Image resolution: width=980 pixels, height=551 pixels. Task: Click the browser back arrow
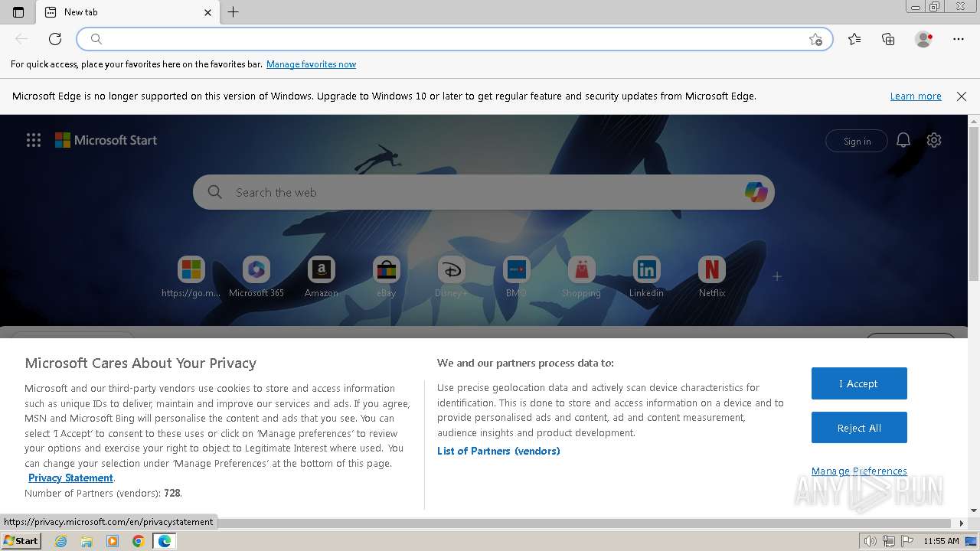(21, 39)
